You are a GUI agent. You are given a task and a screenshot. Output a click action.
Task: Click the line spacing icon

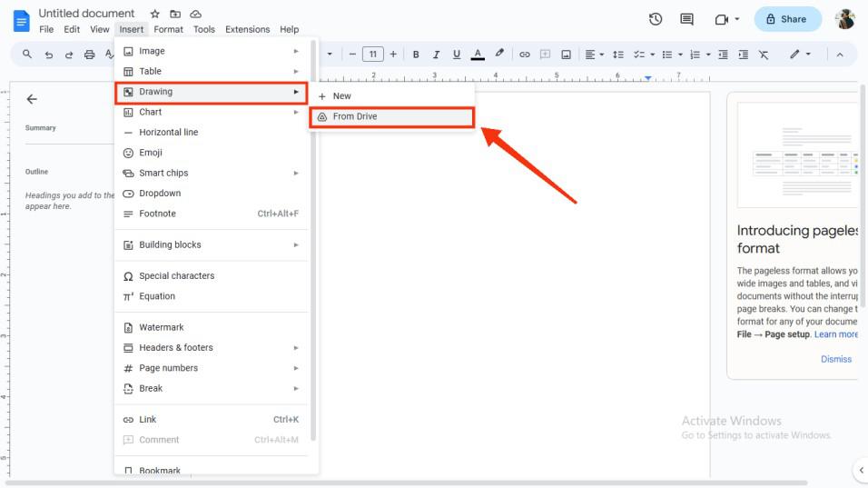coord(618,55)
